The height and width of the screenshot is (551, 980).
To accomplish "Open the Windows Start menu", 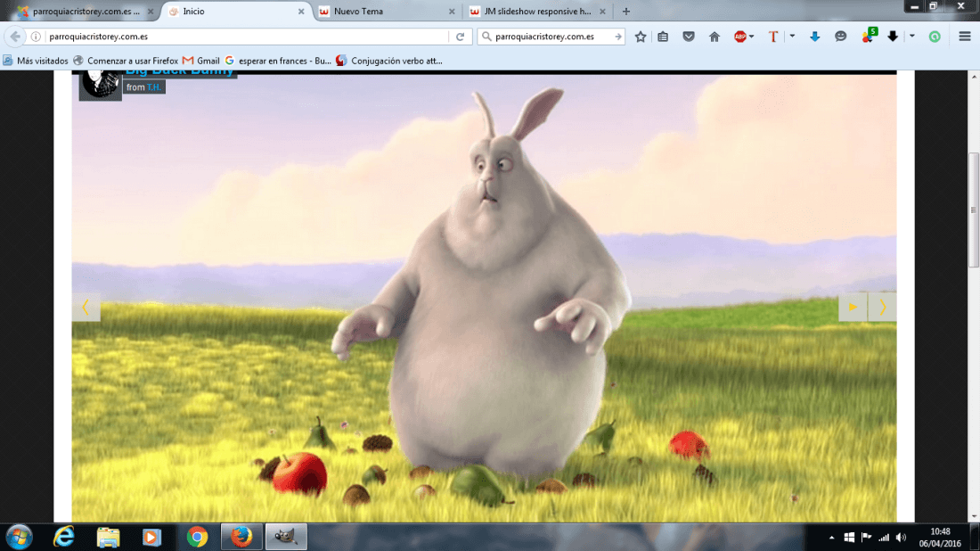I will [20, 537].
